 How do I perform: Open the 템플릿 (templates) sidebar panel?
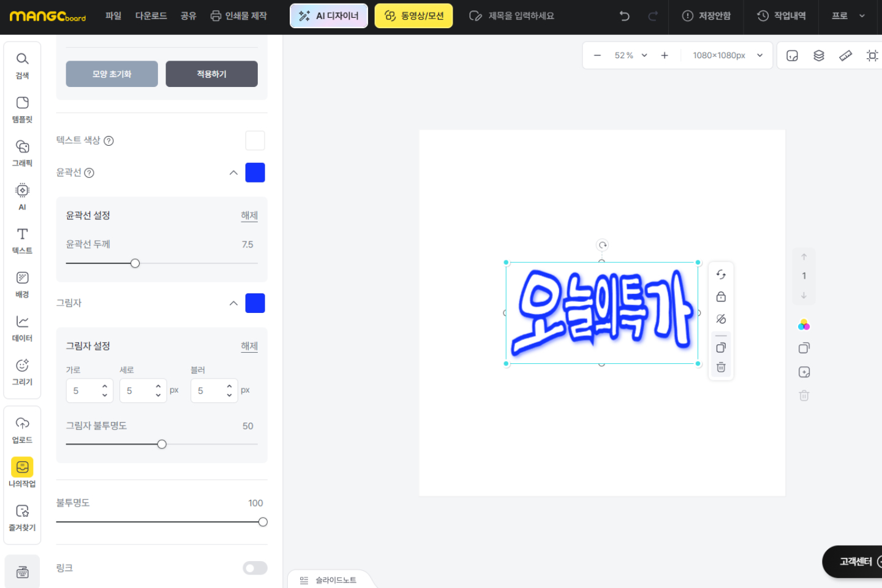(x=22, y=109)
